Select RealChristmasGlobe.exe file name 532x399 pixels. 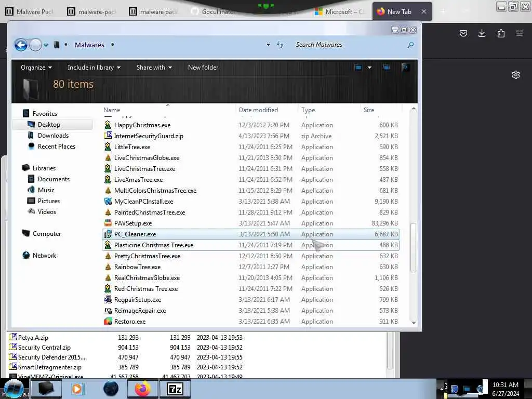coord(147,278)
